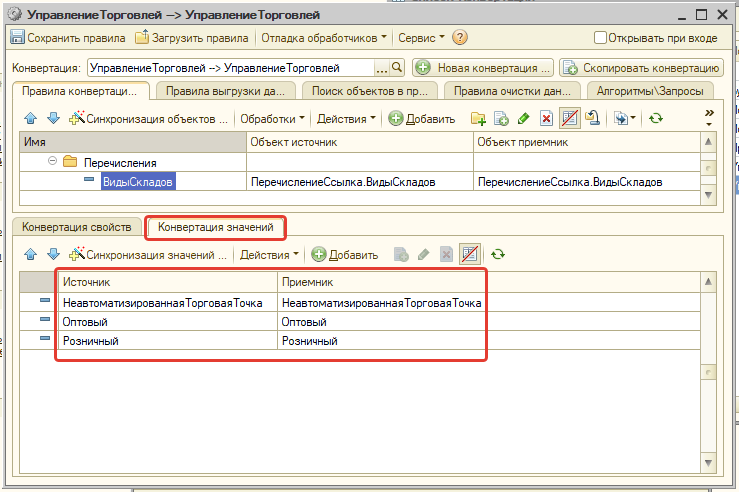This screenshot has width=739, height=492.
Task: Click move to another group icon
Action: click(x=592, y=118)
